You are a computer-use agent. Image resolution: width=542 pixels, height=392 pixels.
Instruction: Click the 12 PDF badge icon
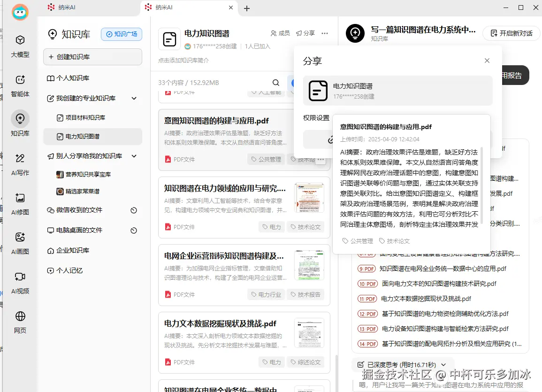(367, 314)
